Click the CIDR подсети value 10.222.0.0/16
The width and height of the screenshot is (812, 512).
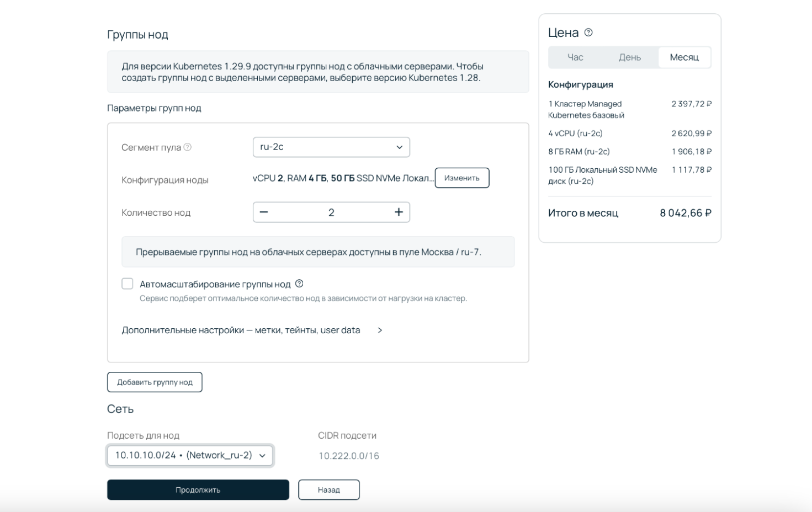click(349, 456)
